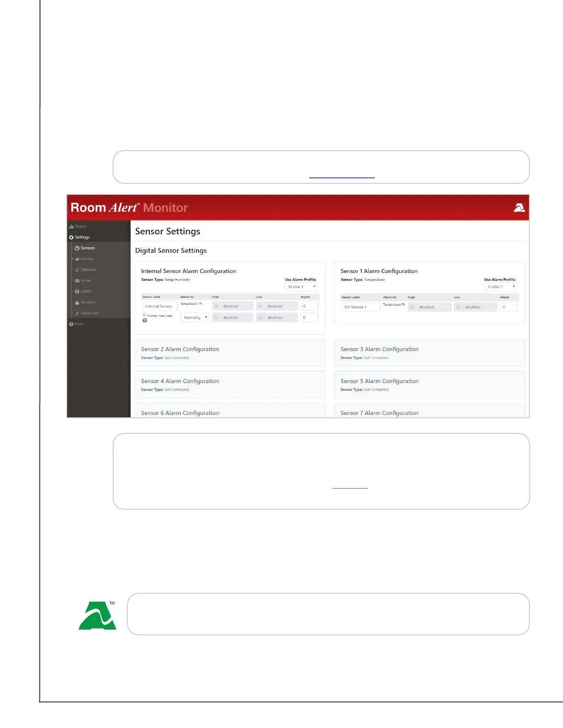This screenshot has height=728, width=563.
Task: Click the Internal Sensor Alarm Configuration heading
Action: [189, 271]
